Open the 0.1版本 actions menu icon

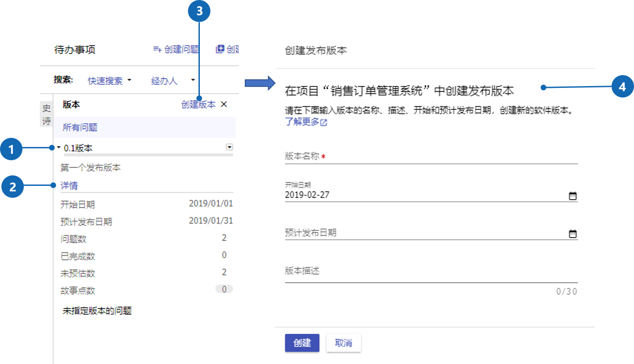230,147
